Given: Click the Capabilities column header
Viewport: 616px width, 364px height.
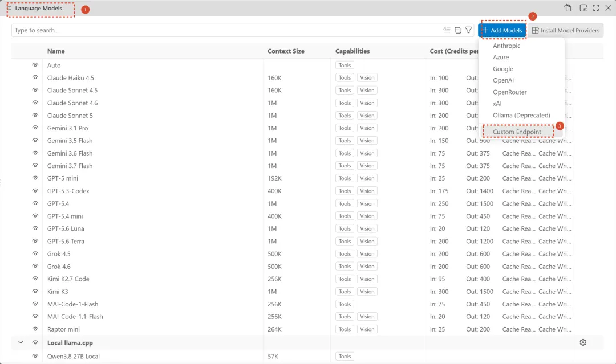Looking at the screenshot, I should 352,51.
